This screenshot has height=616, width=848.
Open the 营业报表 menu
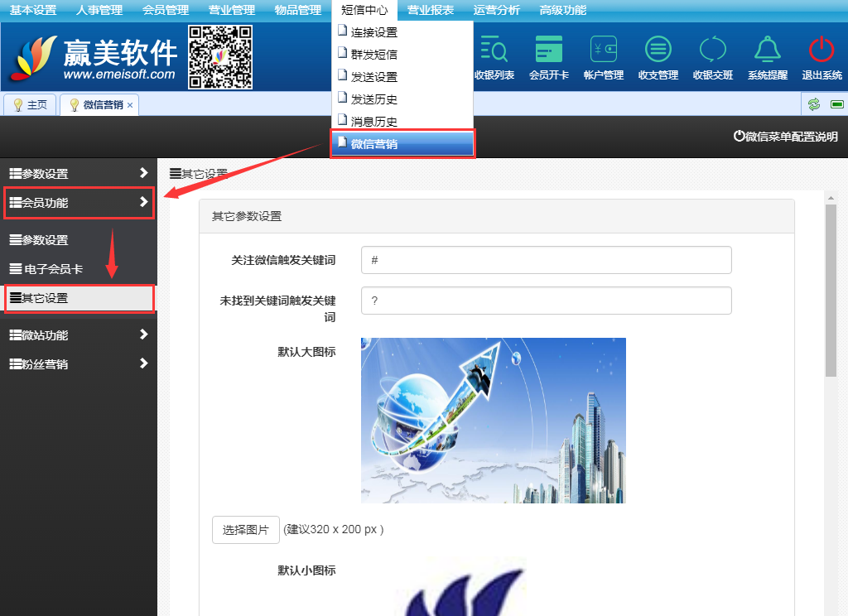(x=430, y=10)
